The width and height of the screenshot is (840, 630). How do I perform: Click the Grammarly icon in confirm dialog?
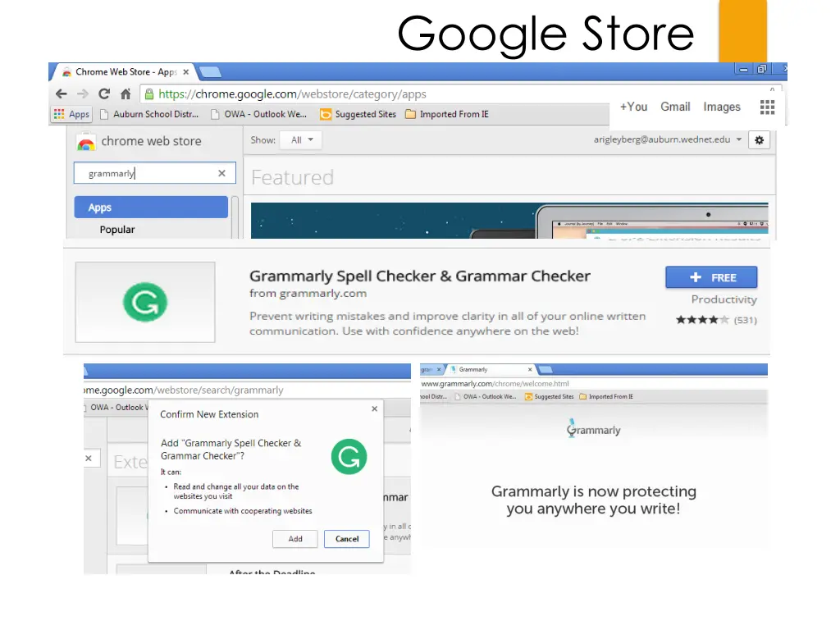click(349, 457)
